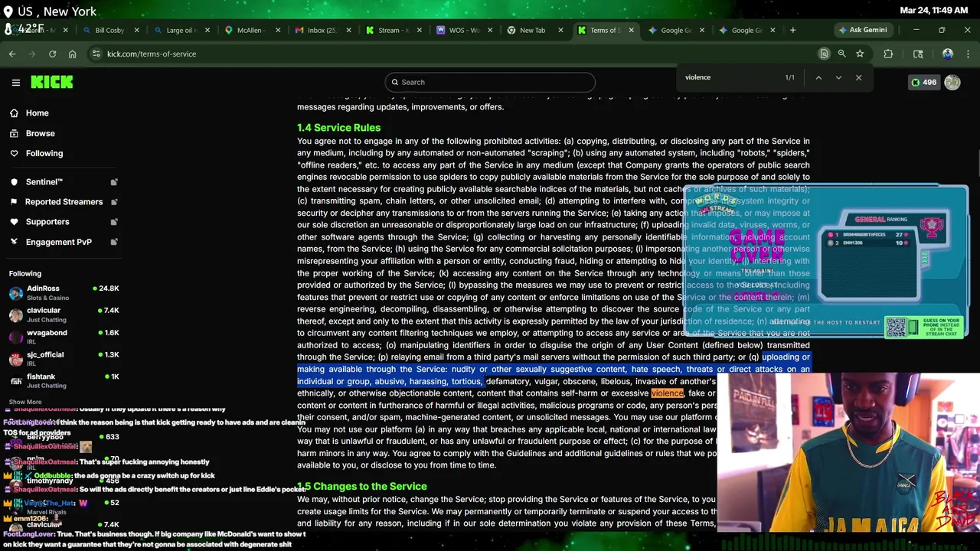Open the browser extensions puzzle icon

click(888, 54)
